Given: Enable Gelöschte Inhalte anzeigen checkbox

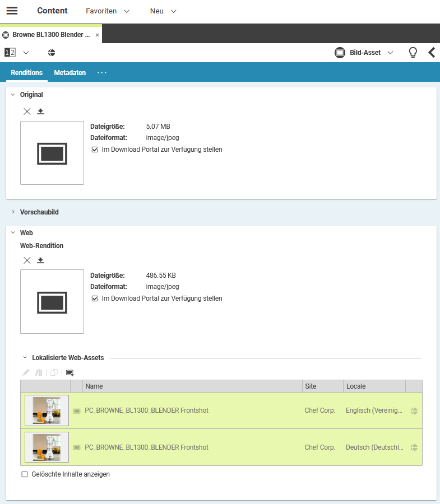Looking at the screenshot, I should coord(24,474).
